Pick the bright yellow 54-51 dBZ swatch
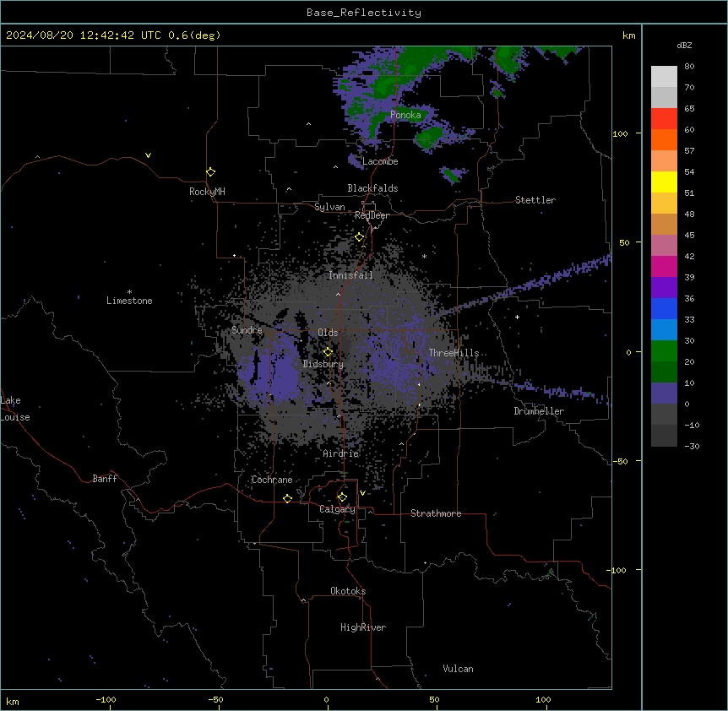The height and width of the screenshot is (711, 728). (x=664, y=182)
